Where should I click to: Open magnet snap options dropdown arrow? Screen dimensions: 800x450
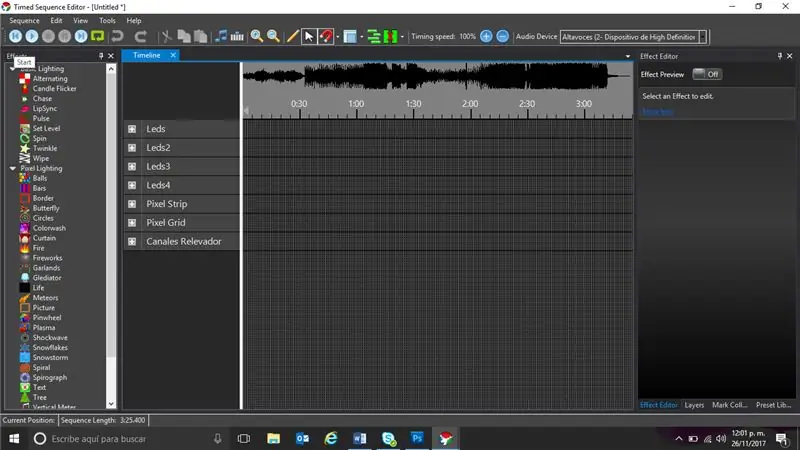tap(338, 37)
